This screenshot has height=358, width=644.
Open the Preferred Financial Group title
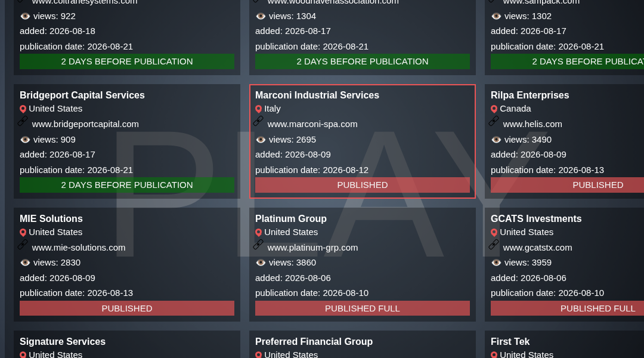[x=314, y=341]
